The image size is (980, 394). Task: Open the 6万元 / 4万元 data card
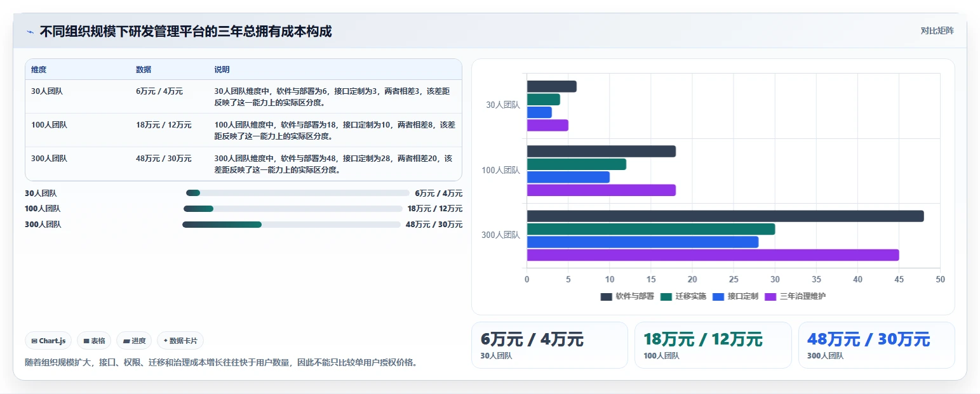pos(549,345)
